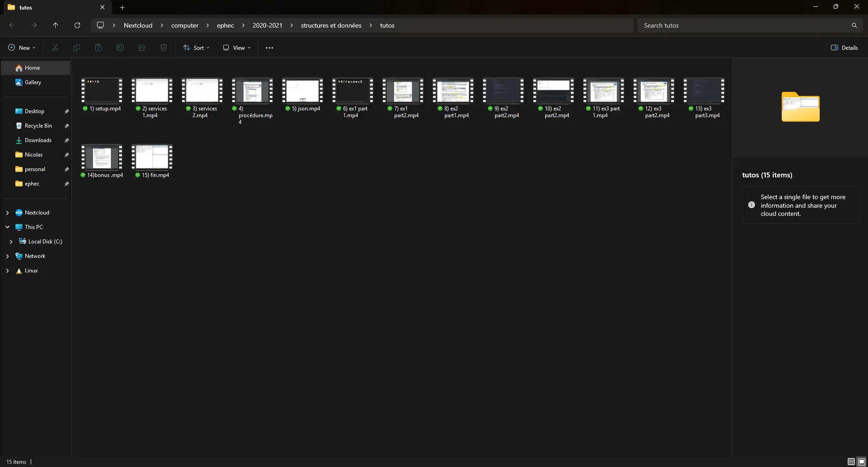Switch to large thumbnails view layout

[861, 462]
